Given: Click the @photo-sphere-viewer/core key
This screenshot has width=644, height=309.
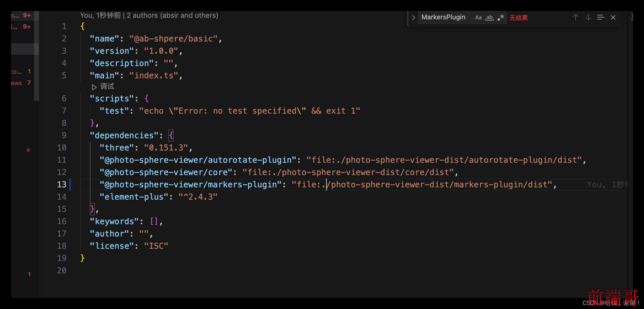Looking at the screenshot, I should [x=166, y=172].
